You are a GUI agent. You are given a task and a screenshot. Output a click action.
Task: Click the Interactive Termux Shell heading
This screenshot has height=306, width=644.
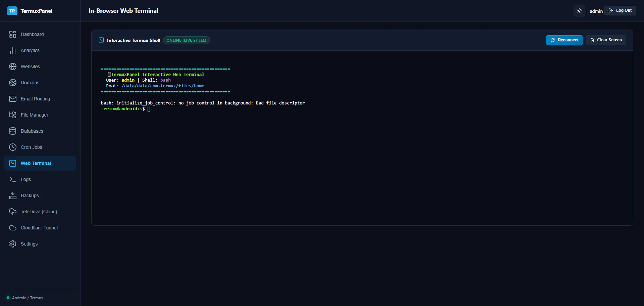[x=133, y=40]
